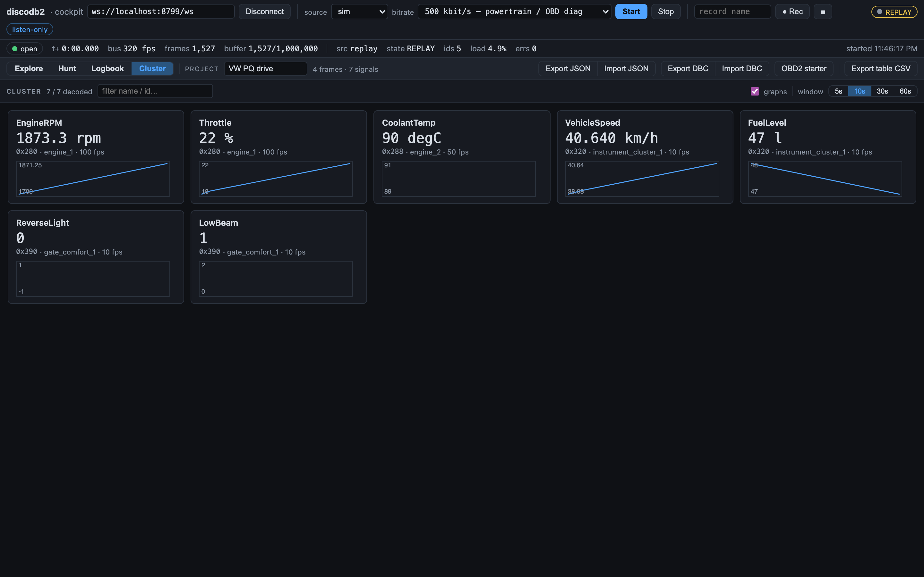
Task: Open the Hunt tab
Action: point(67,69)
